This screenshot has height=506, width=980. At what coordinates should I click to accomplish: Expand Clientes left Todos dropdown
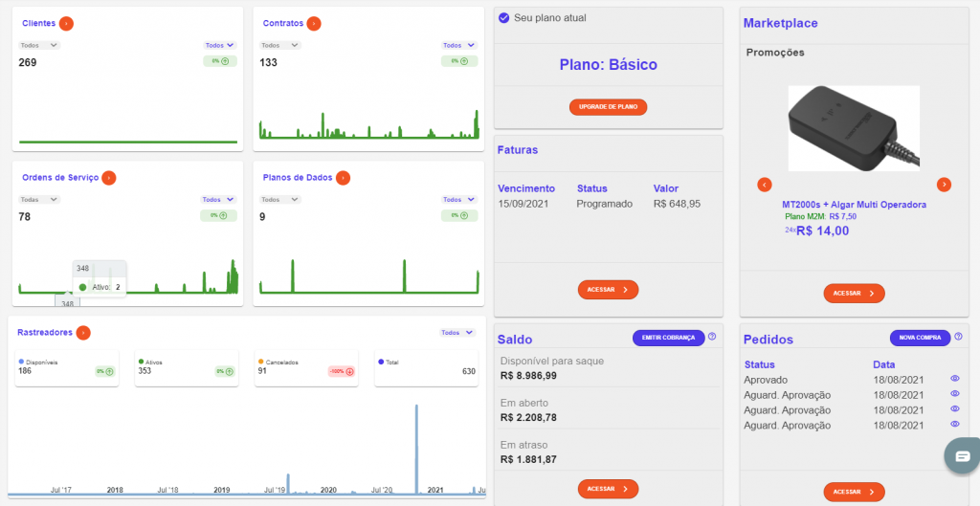tap(39, 45)
